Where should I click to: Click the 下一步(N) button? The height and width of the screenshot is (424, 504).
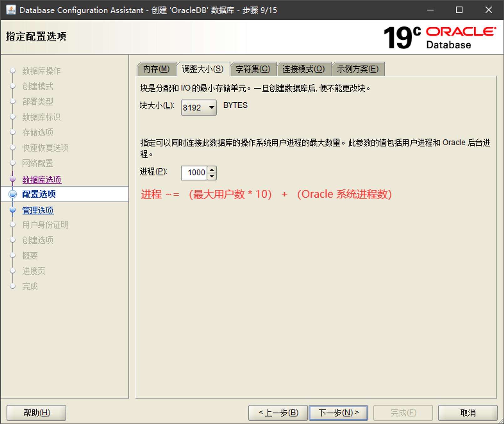point(338,412)
